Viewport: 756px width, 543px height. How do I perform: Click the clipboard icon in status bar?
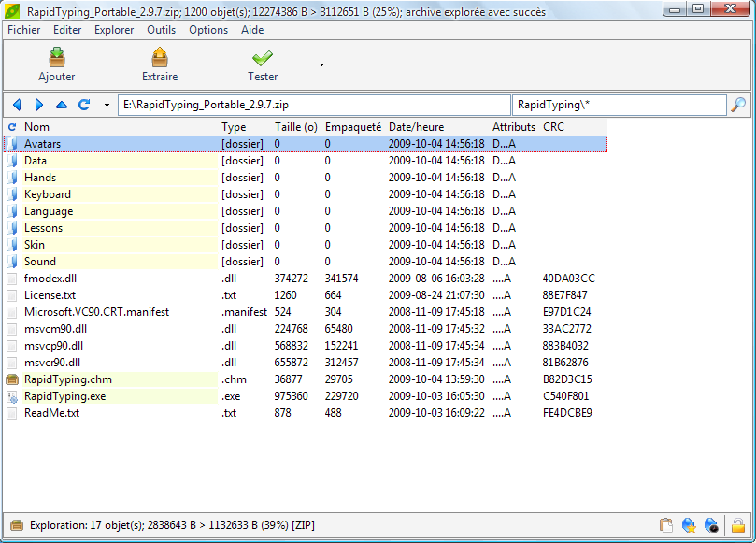[x=666, y=525]
